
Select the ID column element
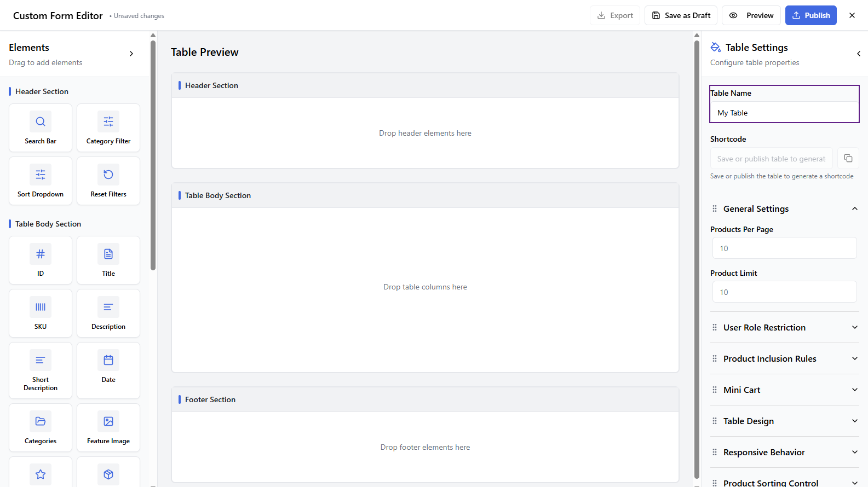click(41, 260)
